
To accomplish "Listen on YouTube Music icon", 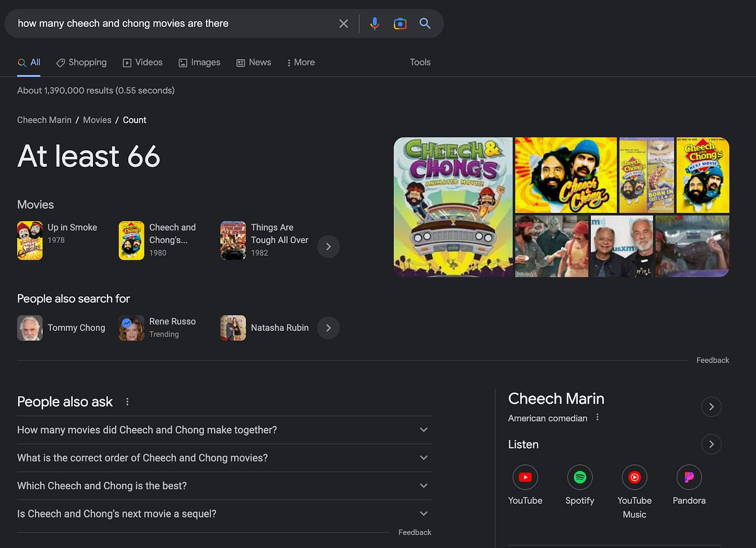I will click(634, 477).
